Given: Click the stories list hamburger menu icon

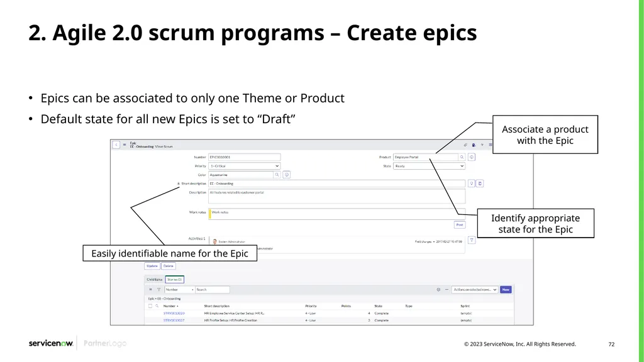Looking at the screenshot, I should click(151, 290).
